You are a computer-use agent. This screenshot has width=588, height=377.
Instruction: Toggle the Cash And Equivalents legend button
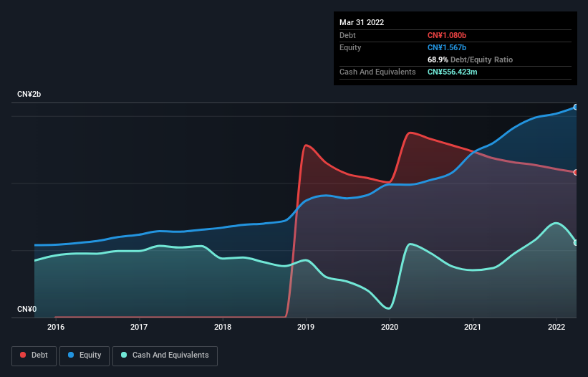point(165,355)
